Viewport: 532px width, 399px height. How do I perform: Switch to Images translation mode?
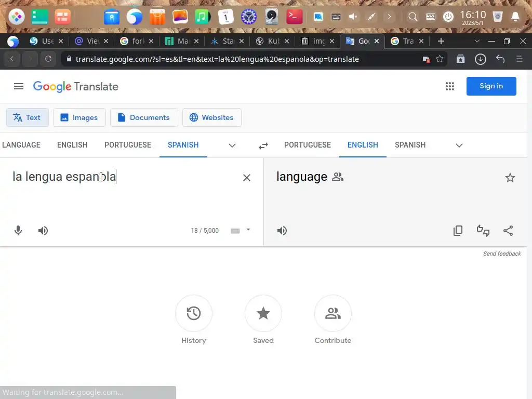coord(79,117)
